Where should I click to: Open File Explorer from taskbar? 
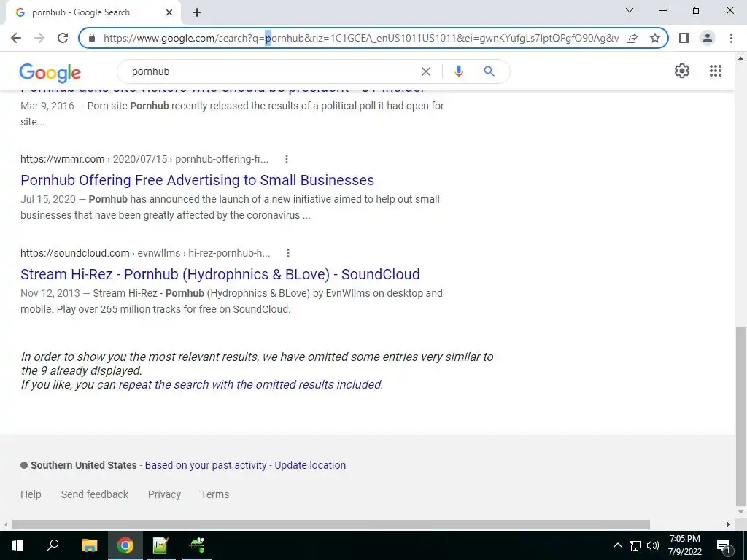tap(89, 545)
